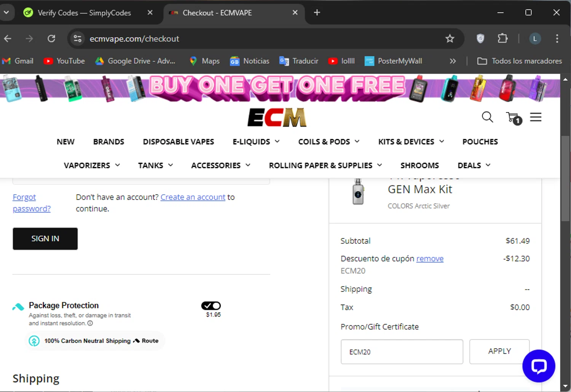Click the Brave shield icon

[480, 38]
